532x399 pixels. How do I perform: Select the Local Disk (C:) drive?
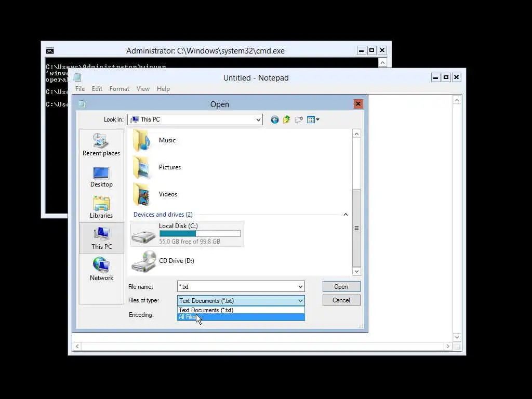(187, 234)
